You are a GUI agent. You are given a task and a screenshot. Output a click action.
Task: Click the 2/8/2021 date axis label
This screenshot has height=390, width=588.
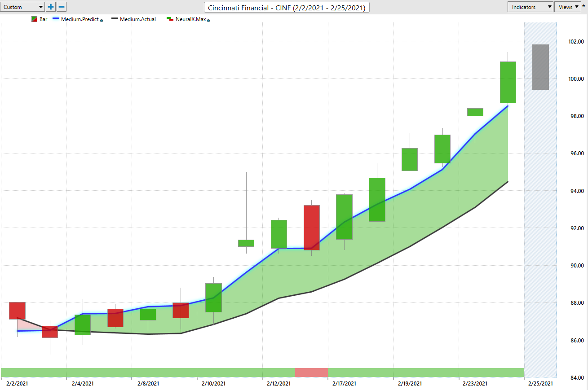(x=148, y=384)
